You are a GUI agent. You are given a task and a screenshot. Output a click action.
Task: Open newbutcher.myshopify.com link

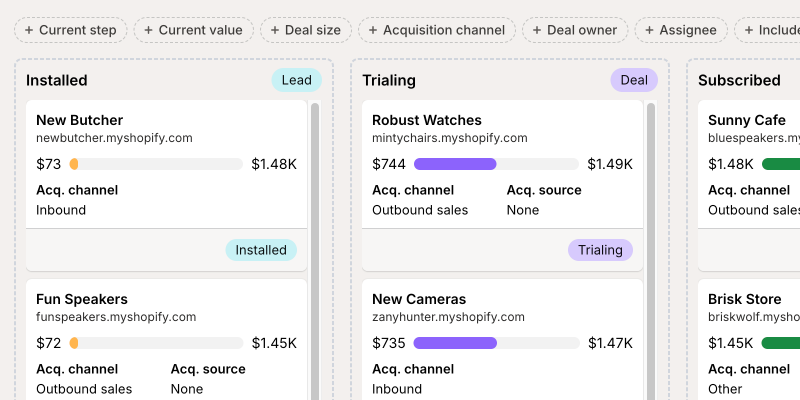(114, 138)
